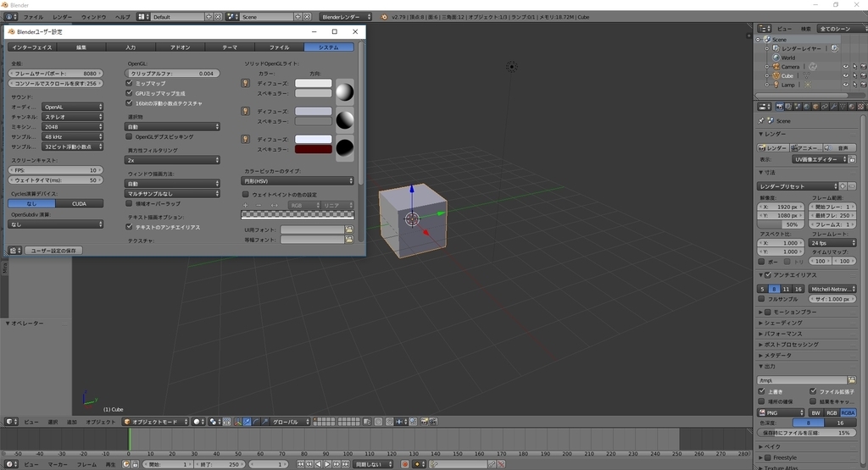This screenshot has width=868, height=470.
Task: Enable OpenGL depth picking checkbox
Action: (129, 136)
